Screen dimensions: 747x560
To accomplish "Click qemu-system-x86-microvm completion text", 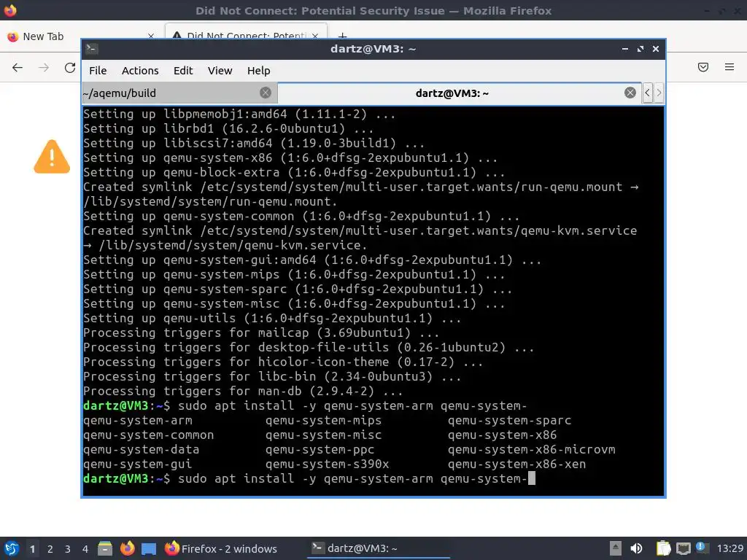I will (531, 449).
